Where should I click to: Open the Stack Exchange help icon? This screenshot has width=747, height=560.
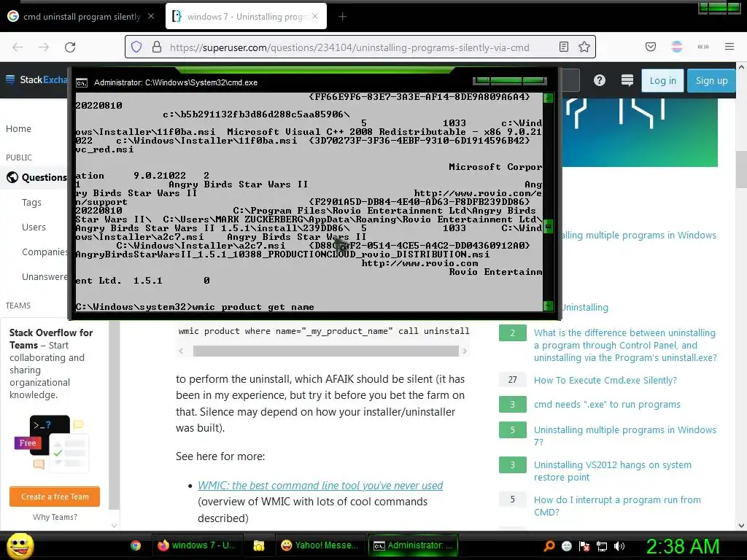coord(600,80)
